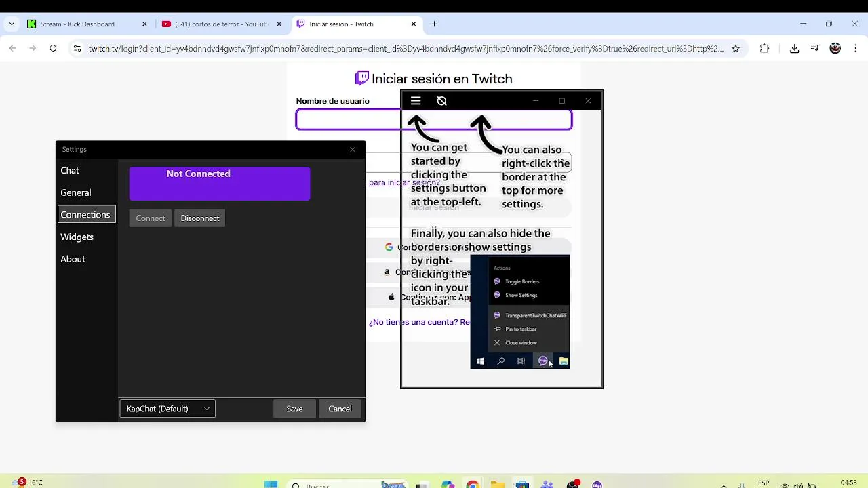Close the Iniciar sesión - Twitch tab
Viewport: 868px width, 488px height.
tap(414, 24)
